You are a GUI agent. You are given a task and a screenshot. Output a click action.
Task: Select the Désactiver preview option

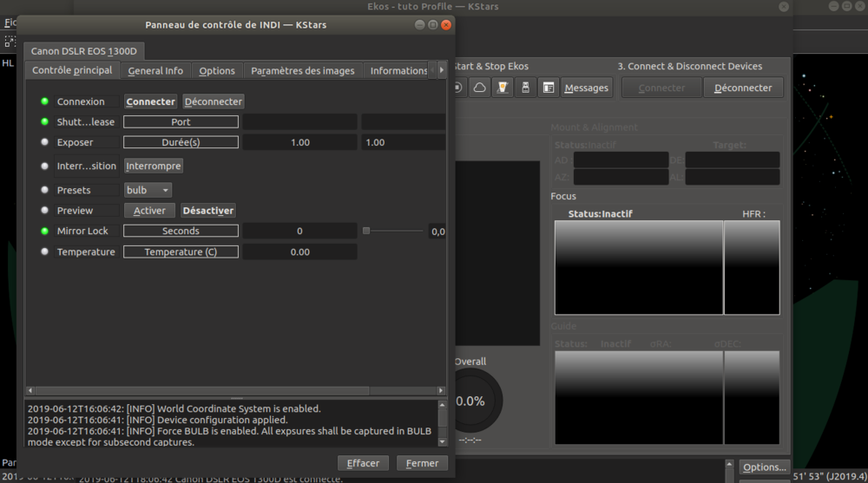[208, 210]
